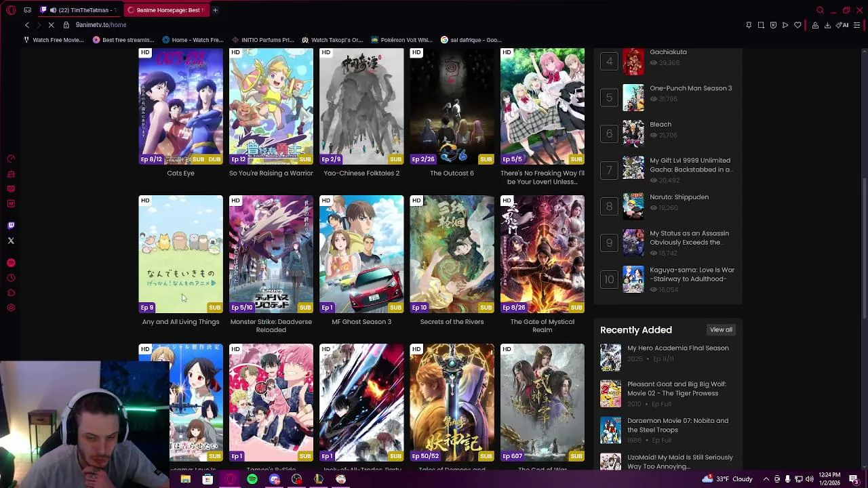Click the new tab plus button
Viewport: 868px width, 488px height.
coord(215,10)
